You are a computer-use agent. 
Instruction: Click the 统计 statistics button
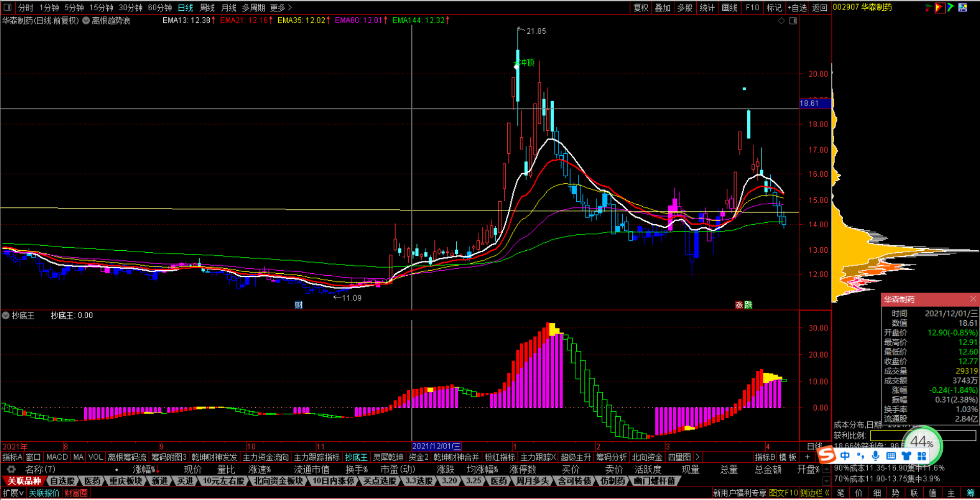[x=707, y=8]
